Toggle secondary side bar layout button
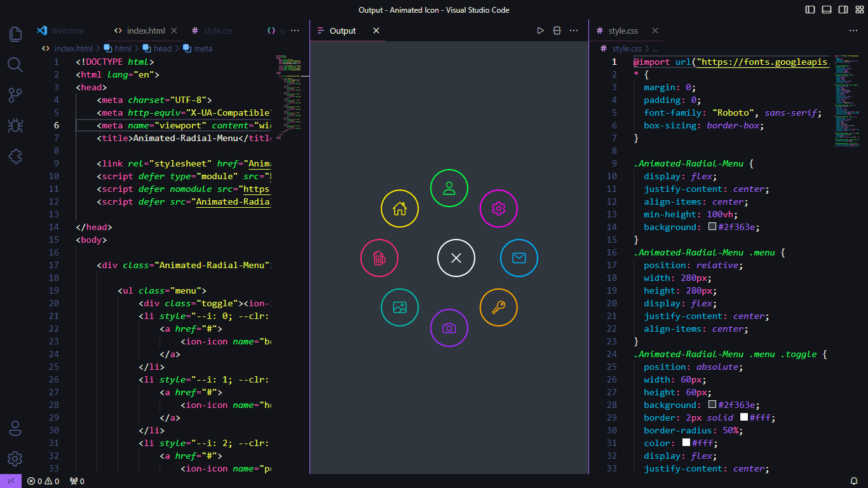This screenshot has height=488, width=868. [843, 10]
